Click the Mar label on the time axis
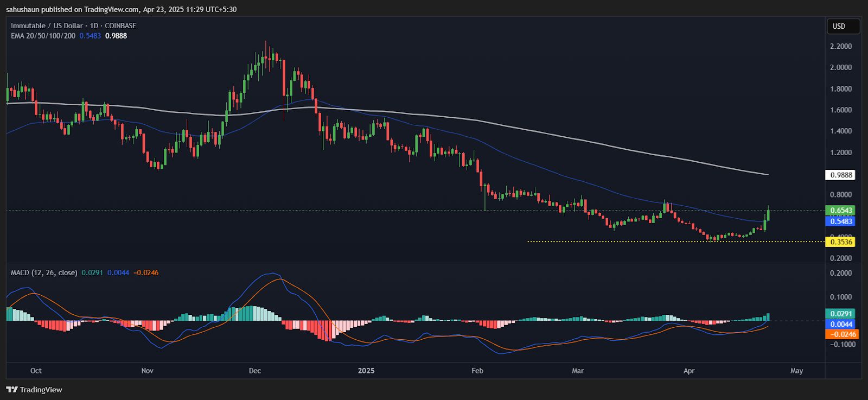 point(578,371)
